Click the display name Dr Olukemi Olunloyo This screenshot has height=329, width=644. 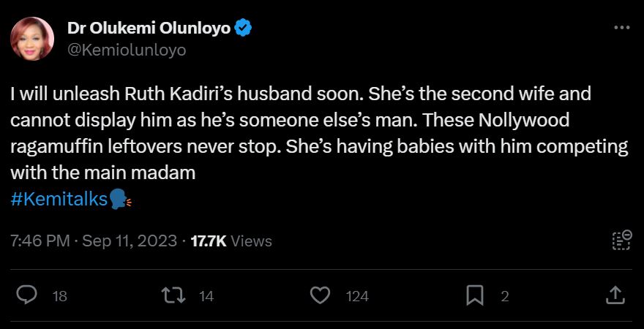149,29
